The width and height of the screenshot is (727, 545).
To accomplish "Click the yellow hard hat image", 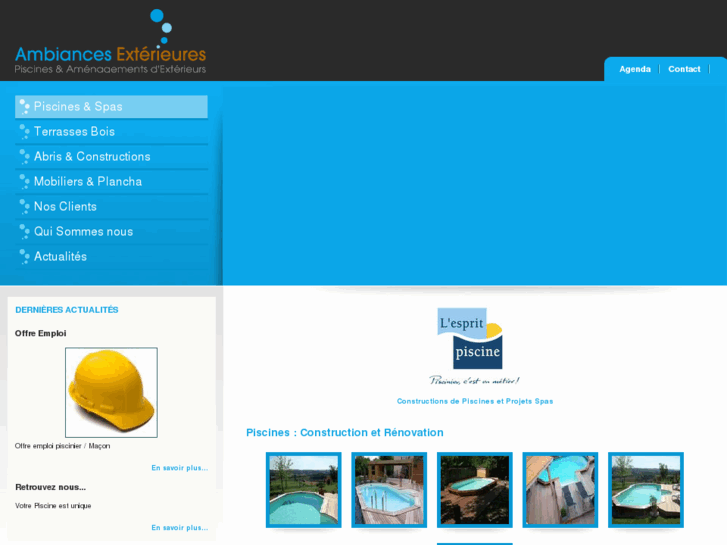I will tap(111, 392).
